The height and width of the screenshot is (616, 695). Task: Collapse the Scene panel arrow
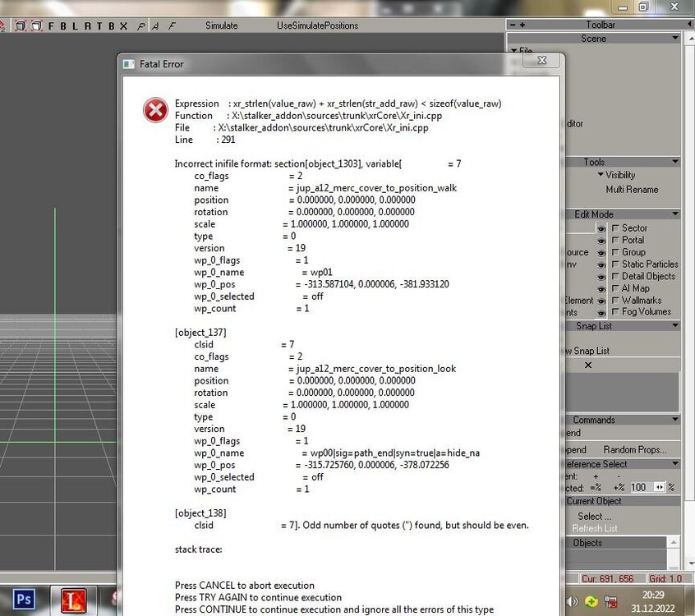pos(675,38)
